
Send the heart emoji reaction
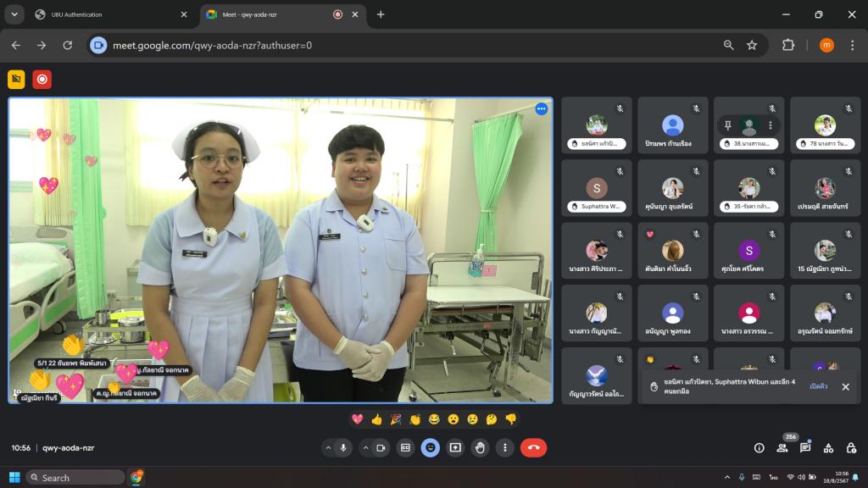(357, 419)
